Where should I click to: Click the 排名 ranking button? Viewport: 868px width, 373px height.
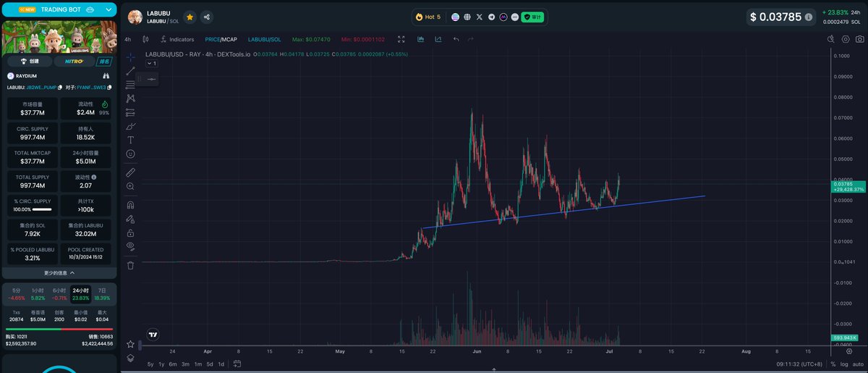coord(103,62)
